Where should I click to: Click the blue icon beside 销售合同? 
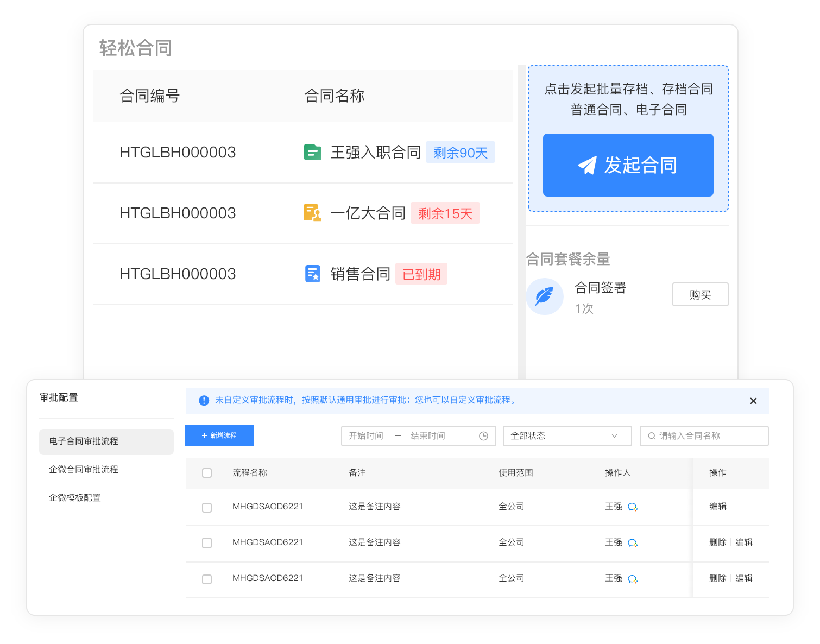tap(312, 274)
